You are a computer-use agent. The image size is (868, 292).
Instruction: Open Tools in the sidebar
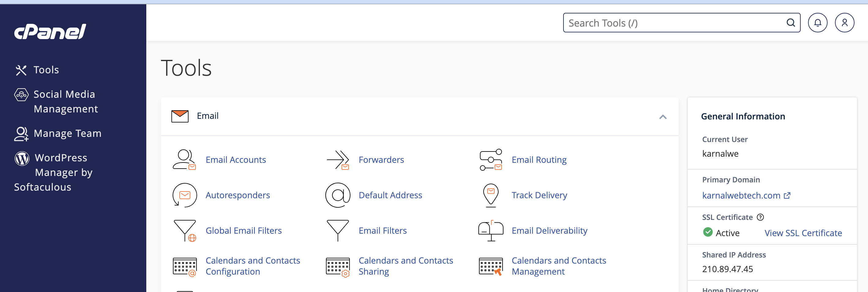46,70
